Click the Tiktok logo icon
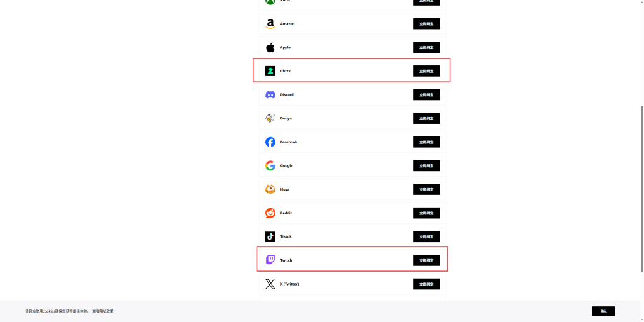 (270, 236)
